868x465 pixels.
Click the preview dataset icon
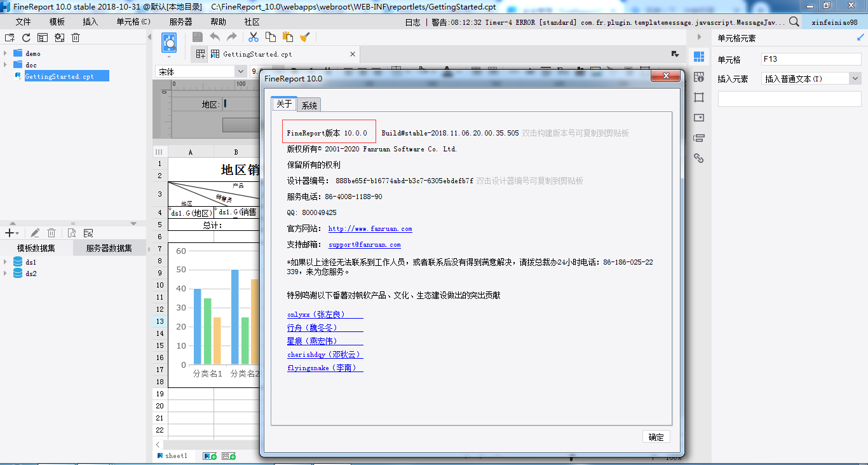point(72,233)
